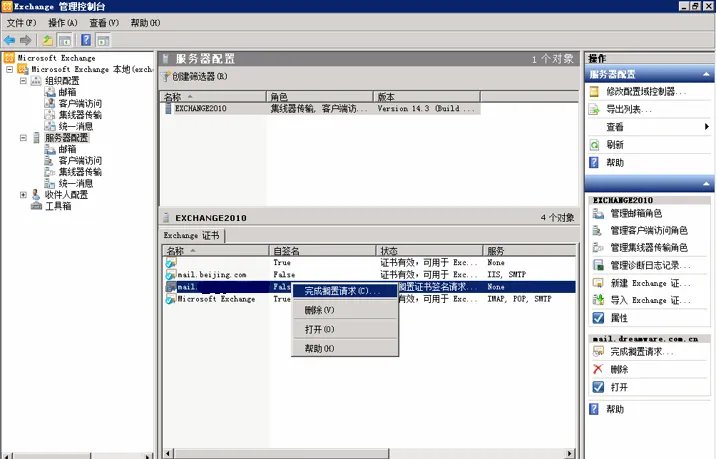Image resolution: width=717 pixels, height=459 pixels.
Task: Click 修改配置域控制器 action
Action: click(646, 91)
